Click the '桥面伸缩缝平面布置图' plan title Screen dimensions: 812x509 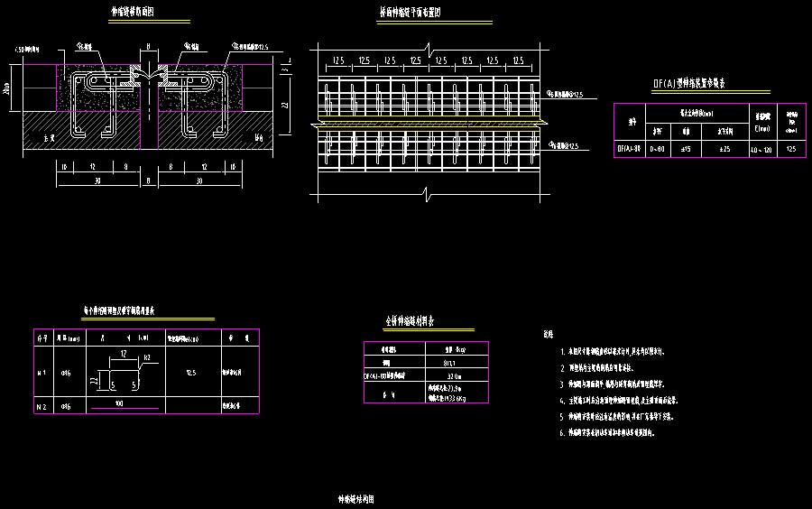click(411, 13)
